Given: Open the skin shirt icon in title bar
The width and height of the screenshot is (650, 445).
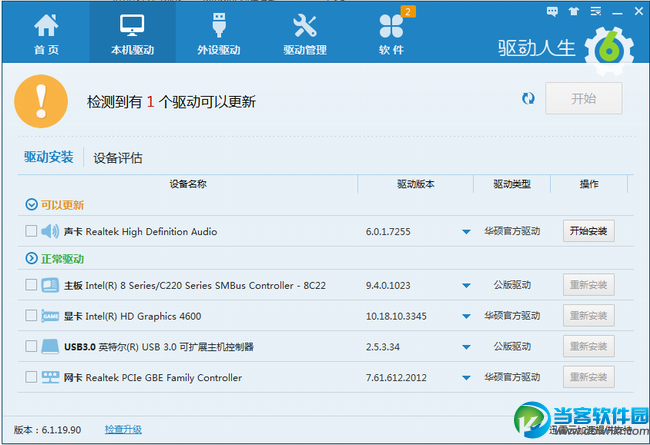Looking at the screenshot, I should pyautogui.click(x=574, y=12).
